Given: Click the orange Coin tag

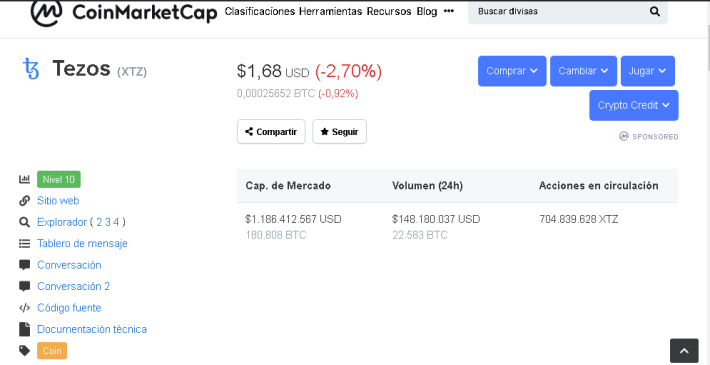Looking at the screenshot, I should pyautogui.click(x=52, y=351).
